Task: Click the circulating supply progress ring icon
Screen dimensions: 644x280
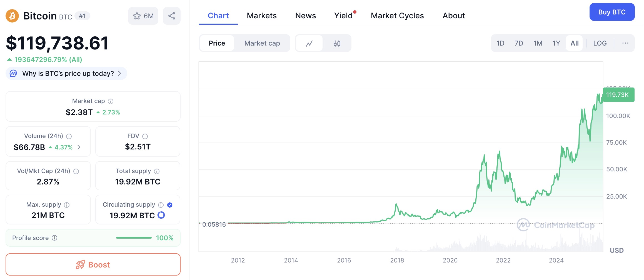Action: tap(161, 215)
